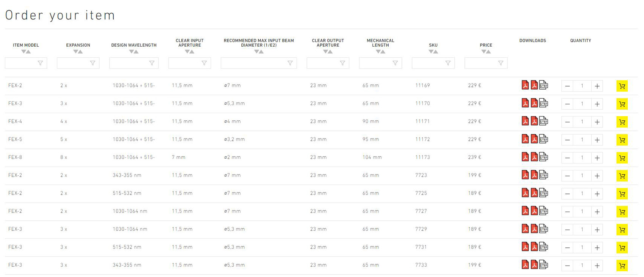Viewport: 644px width, 277px height.
Task: Download STEP file for SKU 7725
Action: pos(544,193)
